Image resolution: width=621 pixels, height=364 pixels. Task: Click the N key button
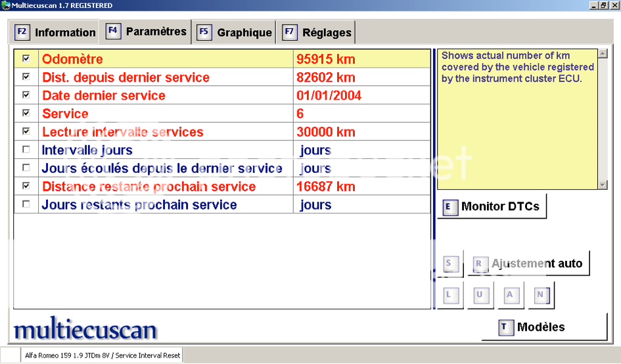(x=541, y=295)
